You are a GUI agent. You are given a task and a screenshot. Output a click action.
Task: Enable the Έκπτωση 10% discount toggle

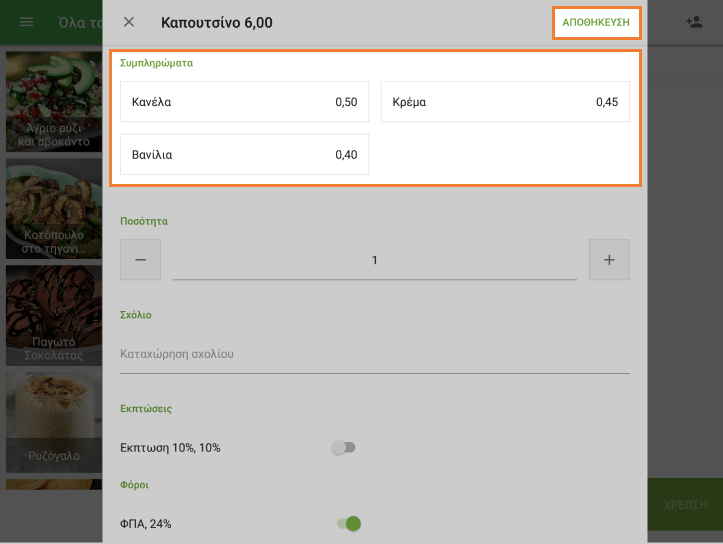(x=344, y=447)
